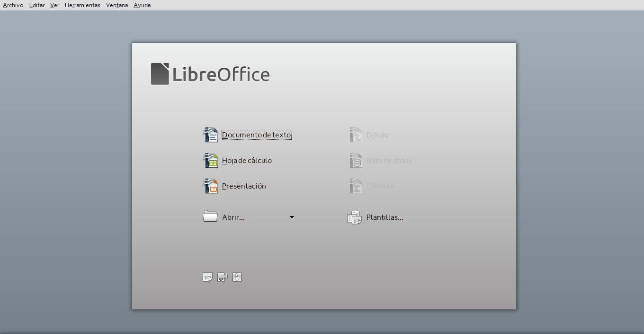Click the greyed-out Dibujo icon
Image resolution: width=644 pixels, height=334 pixels.
click(356, 135)
